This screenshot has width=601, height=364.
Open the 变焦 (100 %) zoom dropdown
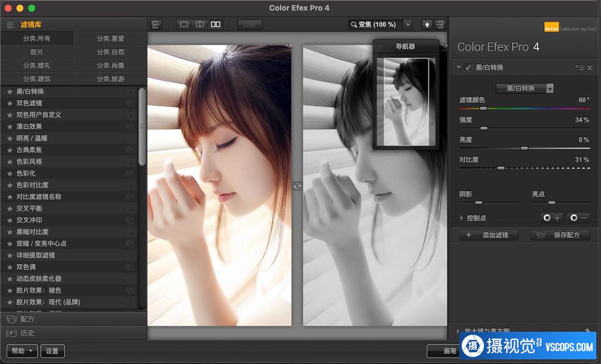click(x=376, y=25)
